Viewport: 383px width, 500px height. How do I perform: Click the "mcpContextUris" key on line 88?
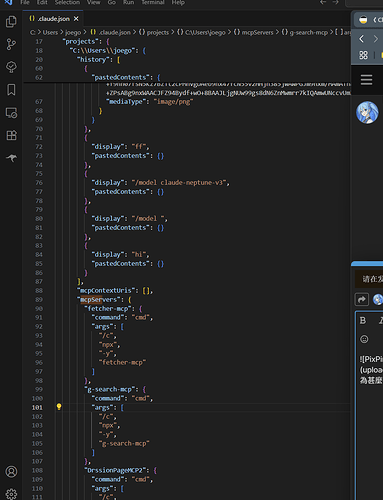pyautogui.click(x=106, y=291)
